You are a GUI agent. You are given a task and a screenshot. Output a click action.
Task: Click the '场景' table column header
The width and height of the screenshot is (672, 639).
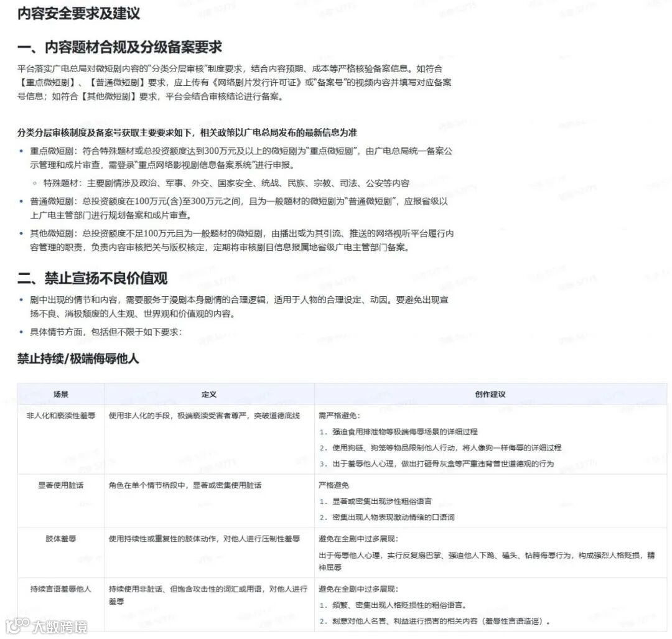pyautogui.click(x=61, y=394)
